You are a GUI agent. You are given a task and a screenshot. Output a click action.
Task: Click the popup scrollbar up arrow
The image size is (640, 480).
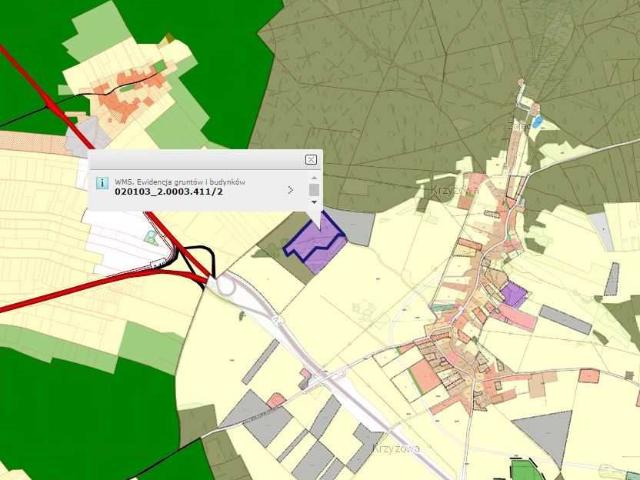click(x=314, y=177)
